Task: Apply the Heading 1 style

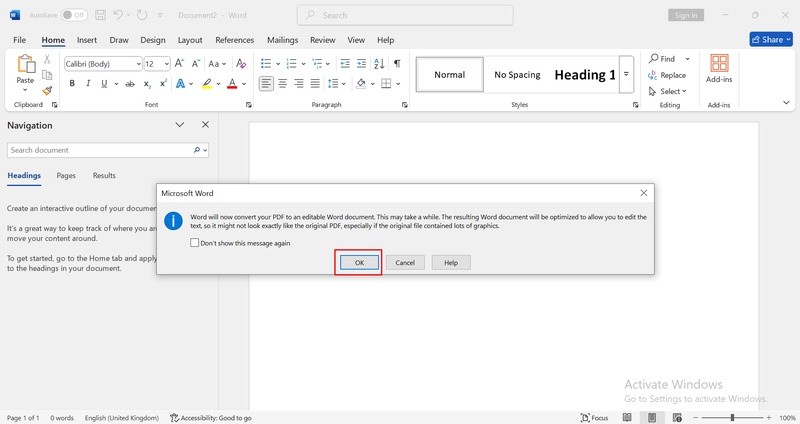Action: 585,74
